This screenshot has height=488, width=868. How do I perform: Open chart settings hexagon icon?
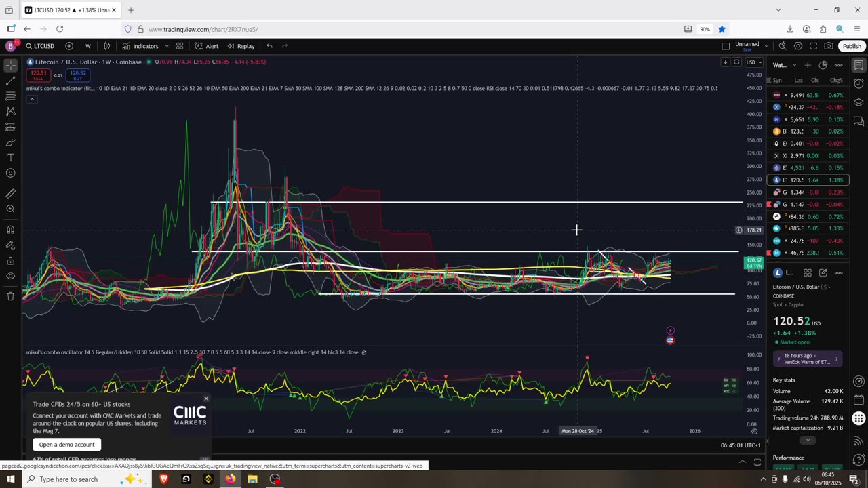coord(798,46)
